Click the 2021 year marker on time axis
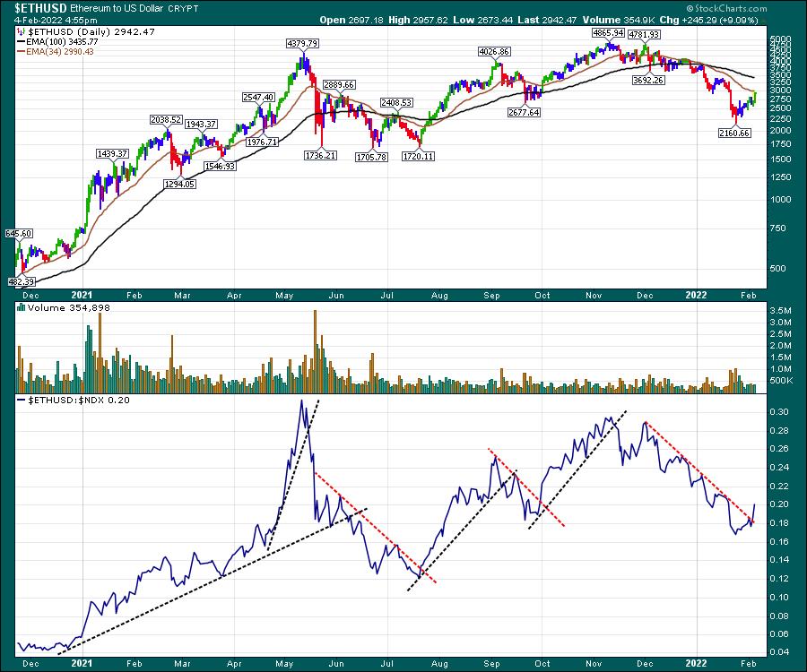Image resolution: width=807 pixels, height=672 pixels. point(82,293)
